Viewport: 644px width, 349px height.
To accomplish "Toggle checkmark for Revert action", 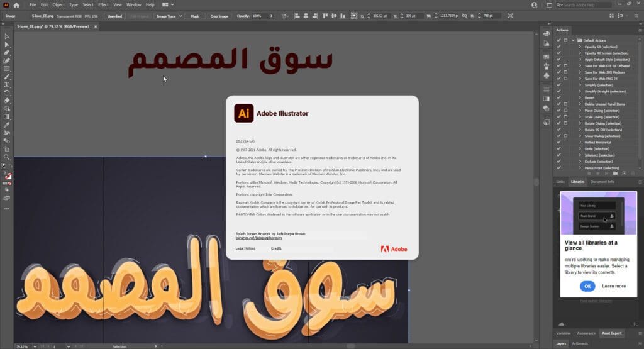I will point(558,97).
